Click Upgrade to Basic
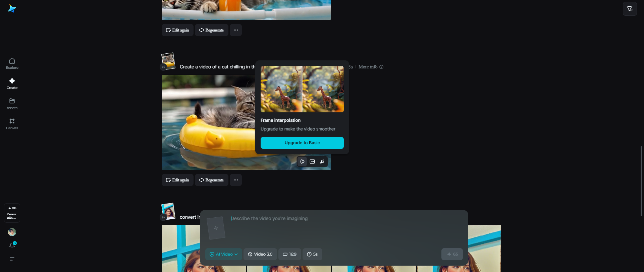This screenshot has width=644, height=272. pos(302,143)
